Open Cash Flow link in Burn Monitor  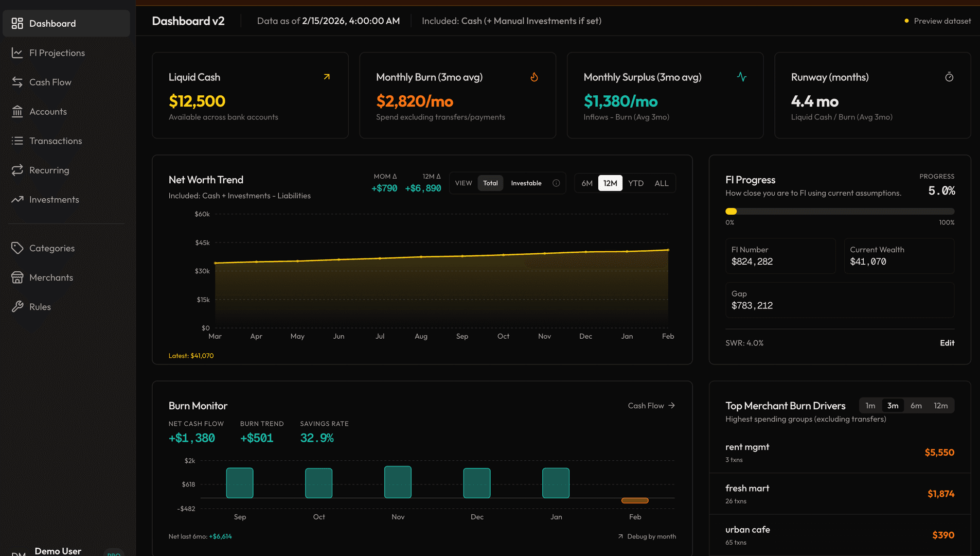coord(651,406)
